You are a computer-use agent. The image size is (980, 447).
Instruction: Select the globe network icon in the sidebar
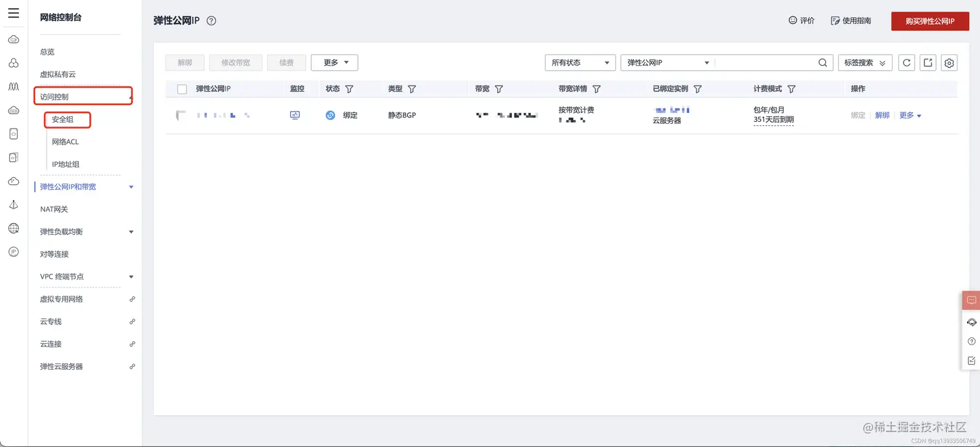(x=13, y=228)
